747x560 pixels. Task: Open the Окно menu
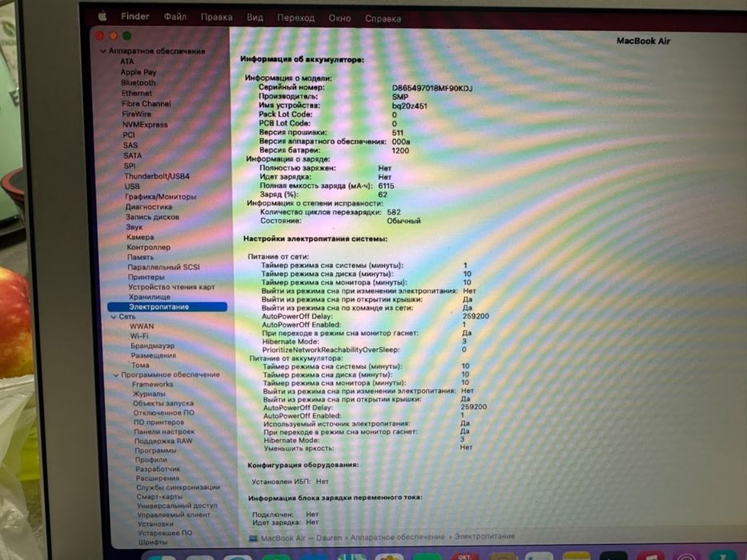(x=339, y=18)
